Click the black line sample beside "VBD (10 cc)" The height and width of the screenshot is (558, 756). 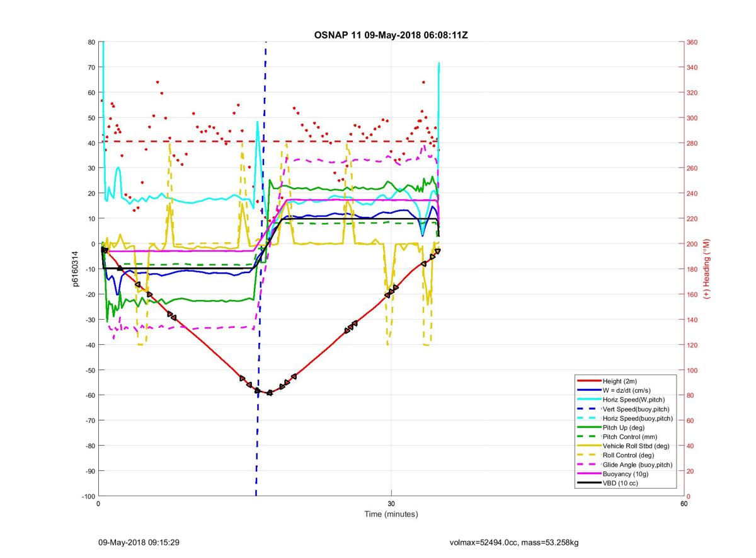588,484
